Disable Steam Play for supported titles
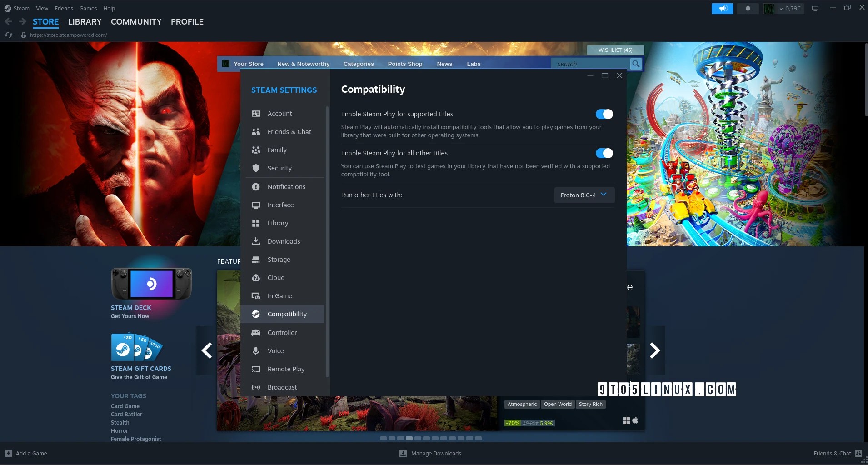Viewport: 868px width, 465px height. (604, 114)
